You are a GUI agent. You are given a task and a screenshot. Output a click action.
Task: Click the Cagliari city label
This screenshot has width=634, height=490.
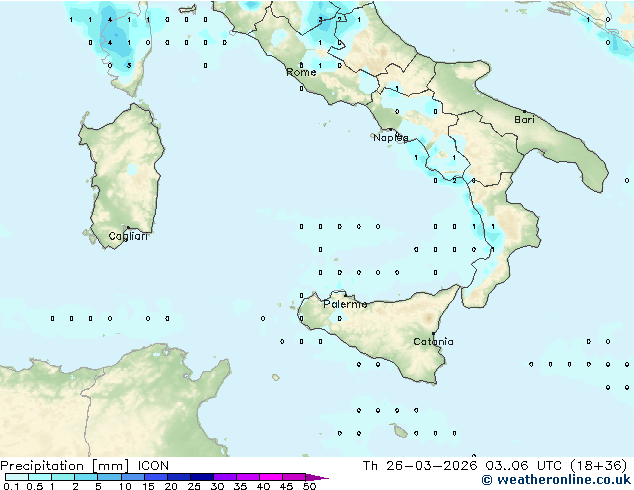pos(128,236)
